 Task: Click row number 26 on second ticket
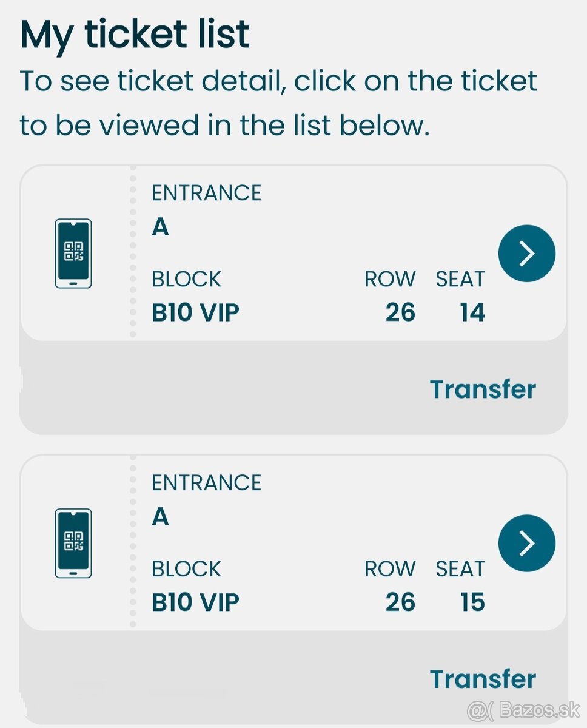400,602
